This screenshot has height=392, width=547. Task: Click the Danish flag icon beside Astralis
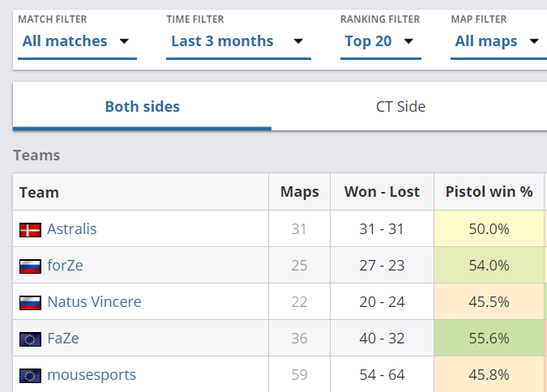[x=30, y=230]
